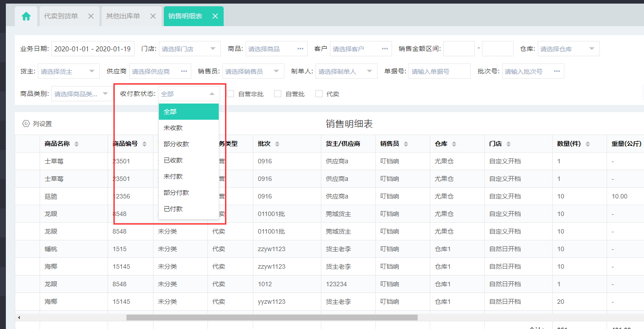Click the 供应商 selection field
This screenshot has height=329, width=644.
[160, 71]
